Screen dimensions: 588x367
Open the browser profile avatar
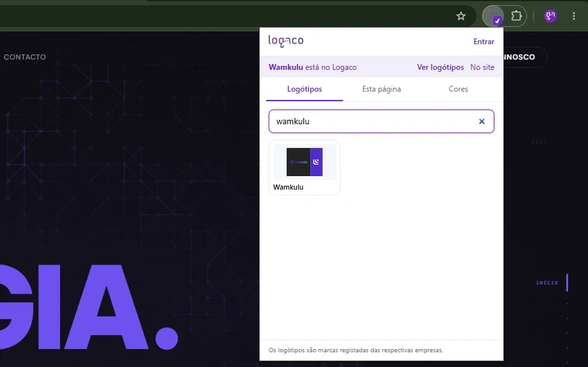click(x=551, y=16)
